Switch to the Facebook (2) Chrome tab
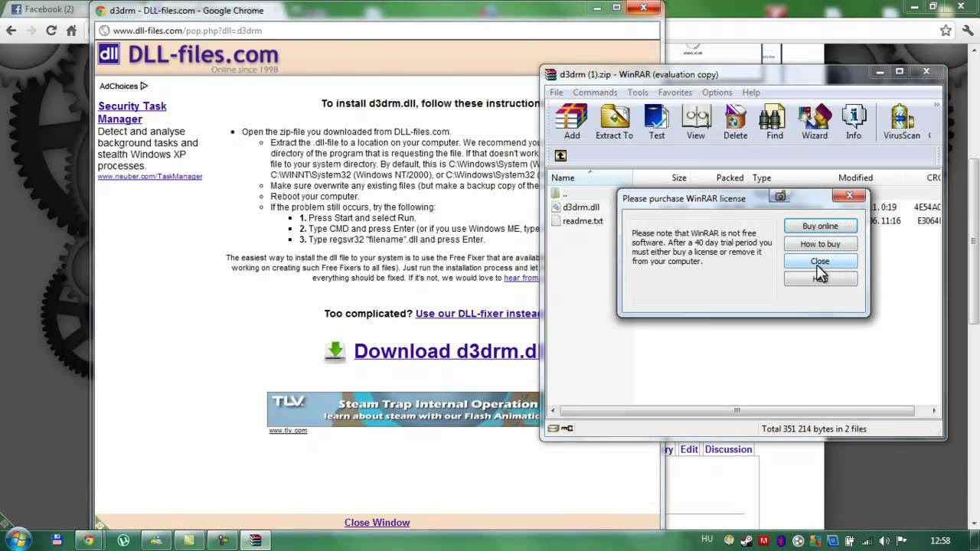The image size is (980, 551). coord(43,9)
